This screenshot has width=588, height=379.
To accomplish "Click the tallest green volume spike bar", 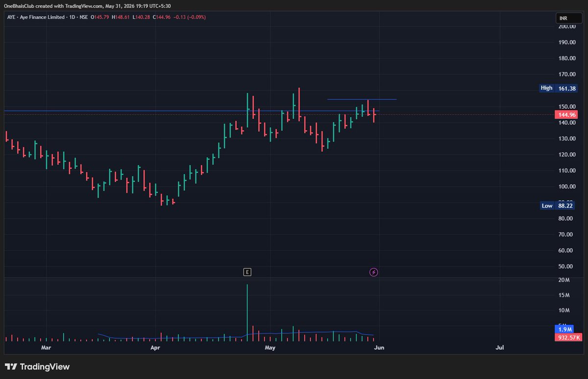I will tap(247, 312).
